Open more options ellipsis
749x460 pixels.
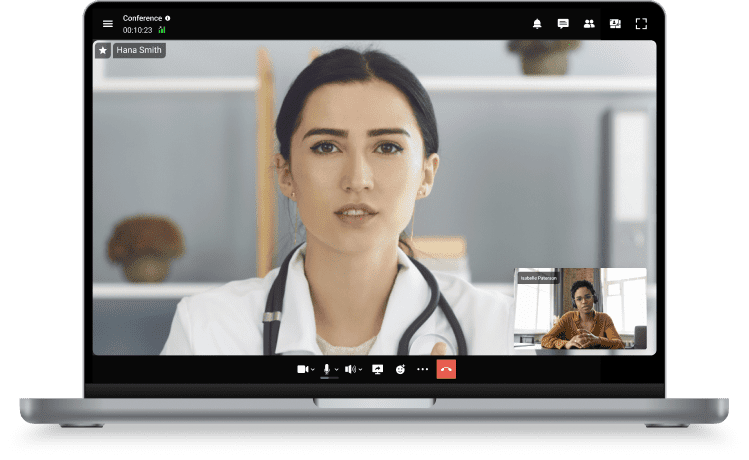pos(422,369)
